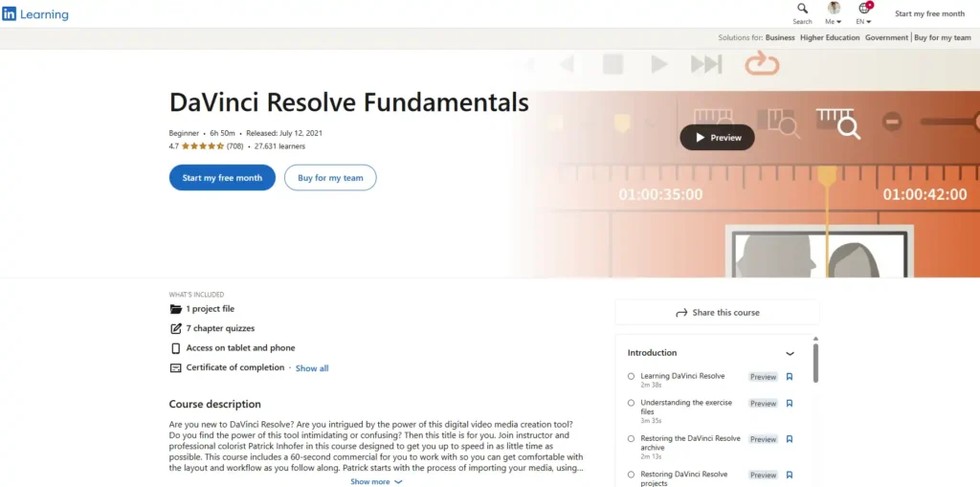The width and height of the screenshot is (980, 487).
Task: Open Restoring DaVinci Resolve projects lesson title
Action: tap(683, 479)
